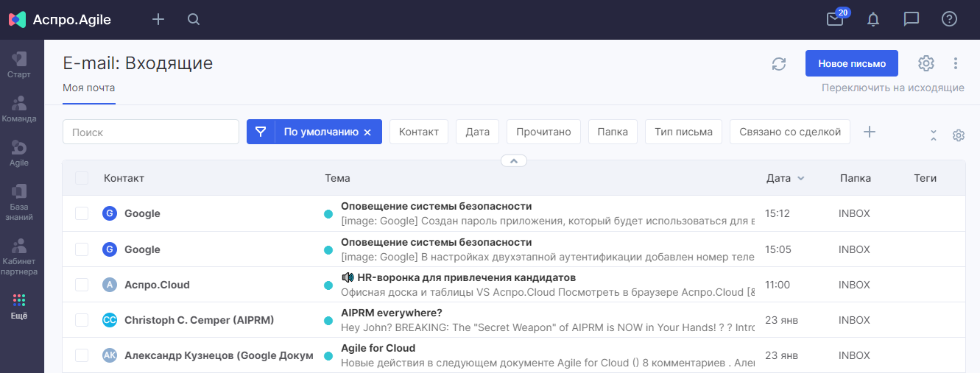Open Ещё apps grid in sidebar
The height and width of the screenshot is (373, 980).
19,307
